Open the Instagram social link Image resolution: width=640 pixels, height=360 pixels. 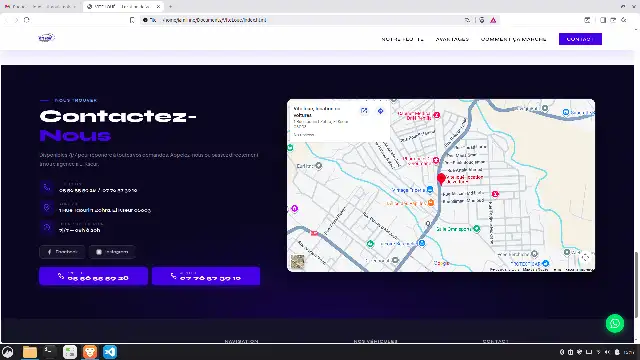(x=112, y=252)
